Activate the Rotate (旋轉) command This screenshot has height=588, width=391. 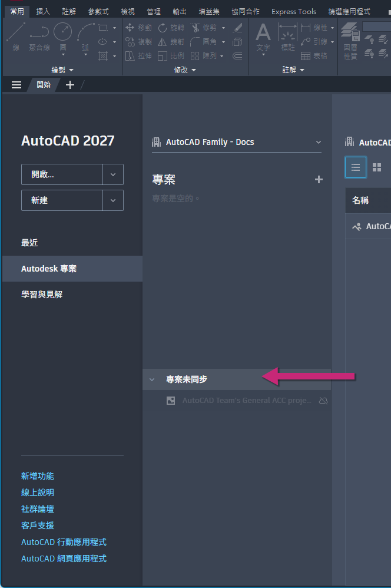click(171, 28)
